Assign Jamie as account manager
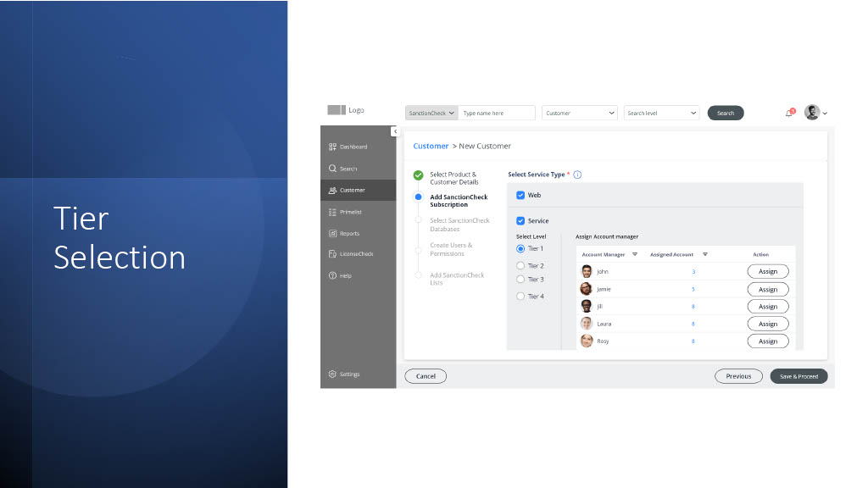868x488 pixels. pos(768,290)
